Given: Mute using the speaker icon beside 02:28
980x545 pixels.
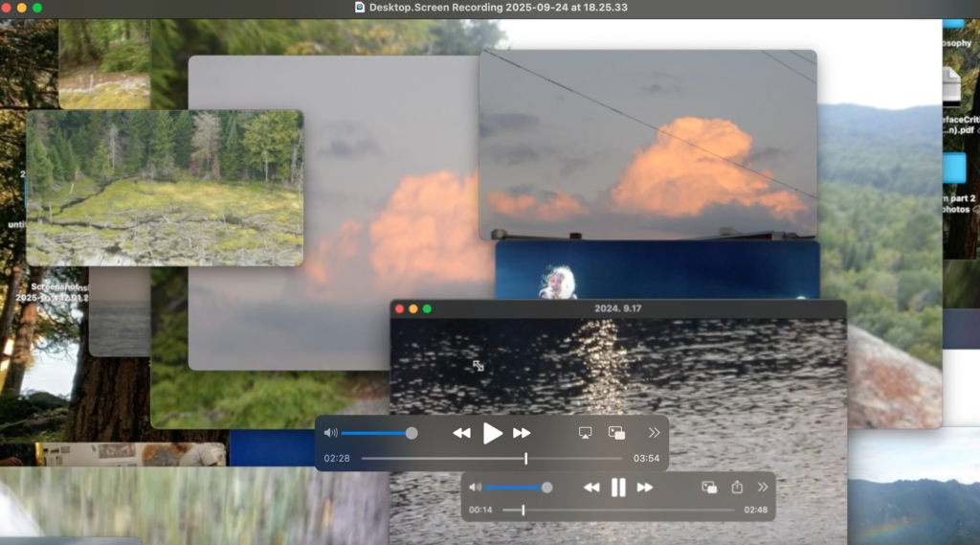Looking at the screenshot, I should (331, 433).
